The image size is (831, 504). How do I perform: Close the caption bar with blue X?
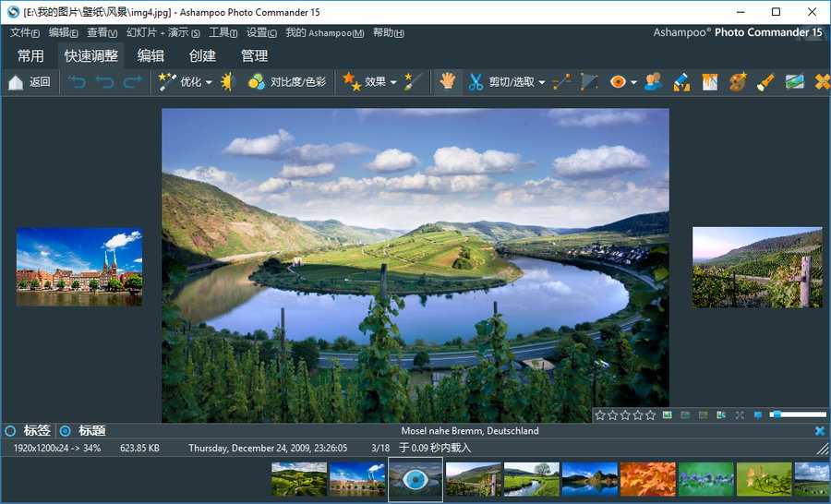point(820,431)
